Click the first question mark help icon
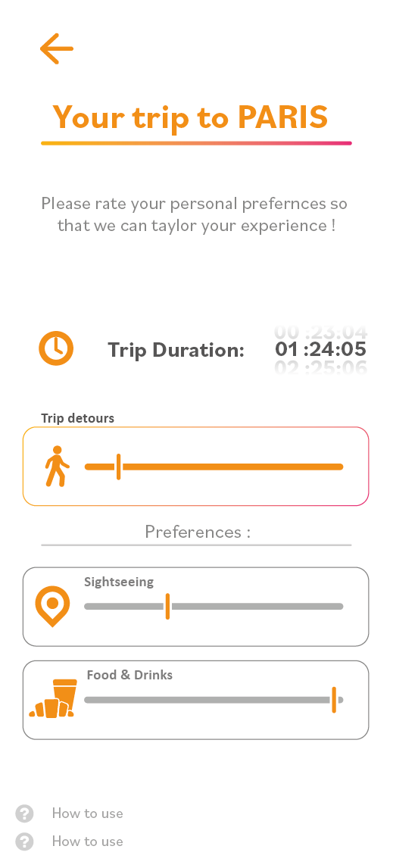 pos(24,813)
